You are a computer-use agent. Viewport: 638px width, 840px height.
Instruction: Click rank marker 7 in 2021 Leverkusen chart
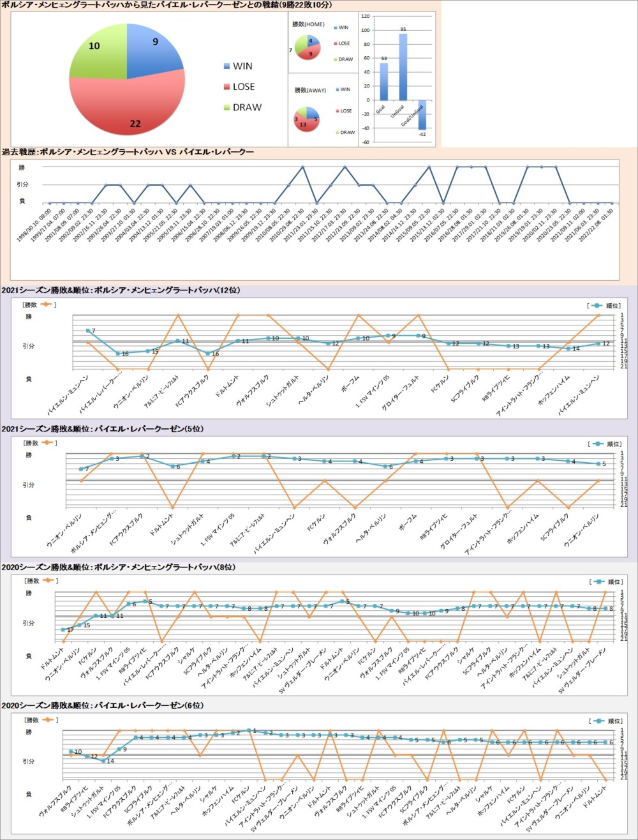(81, 469)
